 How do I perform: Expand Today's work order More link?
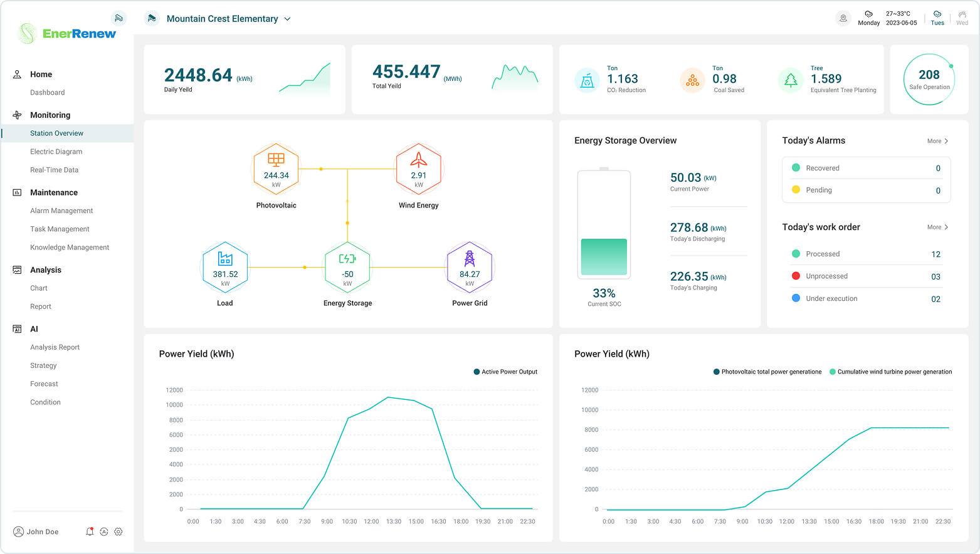(x=937, y=227)
